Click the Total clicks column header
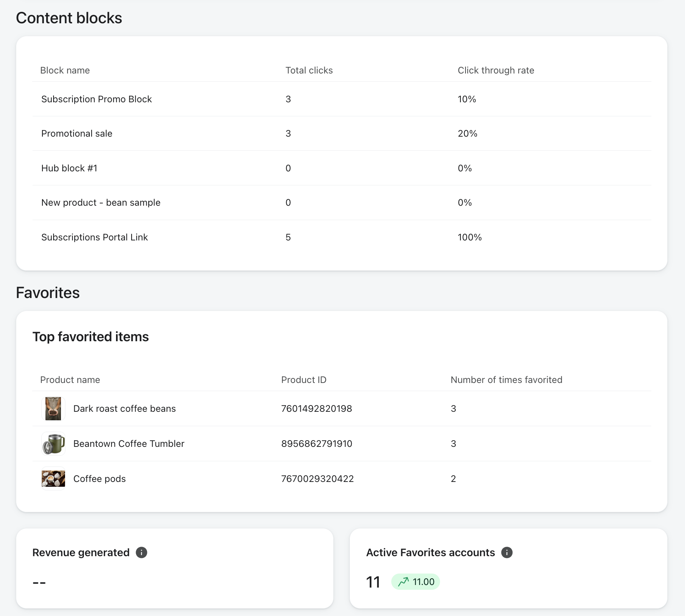This screenshot has width=685, height=616. coord(309,70)
